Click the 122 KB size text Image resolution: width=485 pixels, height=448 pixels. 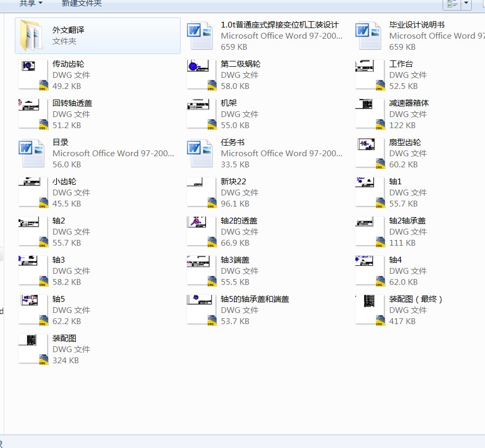click(402, 126)
